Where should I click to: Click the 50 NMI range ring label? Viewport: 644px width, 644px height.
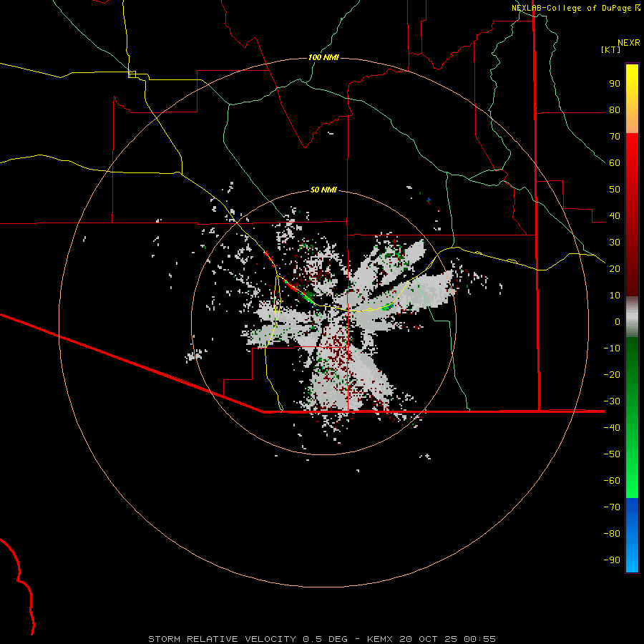pos(323,190)
